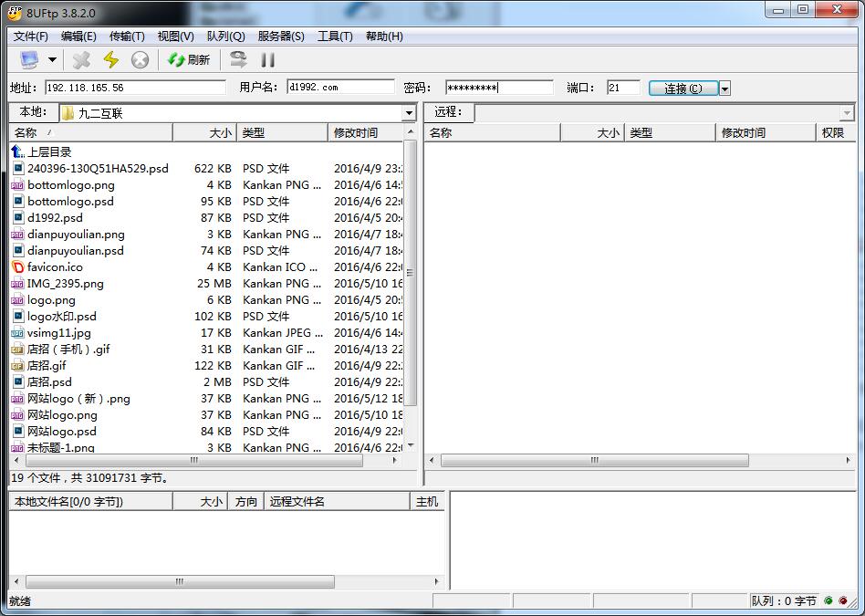Open the dropdown arrow beside the computer icon

pos(52,60)
